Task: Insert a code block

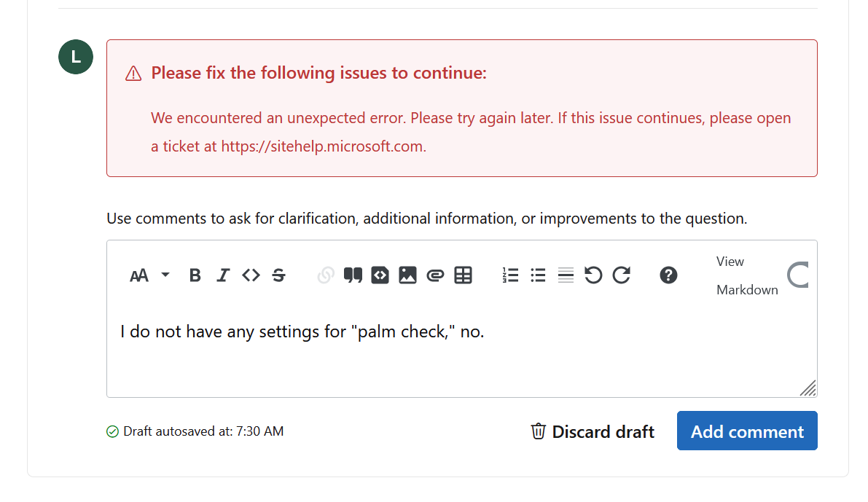Action: 380,275
